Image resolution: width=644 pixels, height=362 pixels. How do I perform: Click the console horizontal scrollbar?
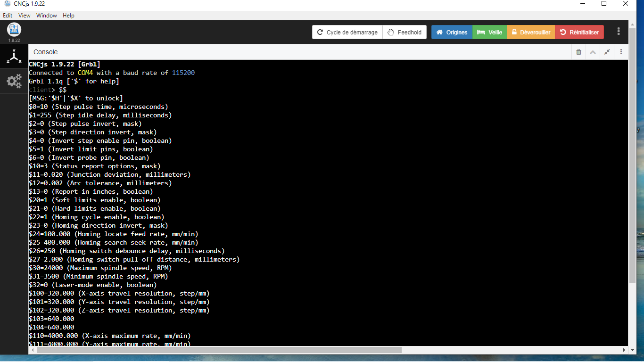219,350
